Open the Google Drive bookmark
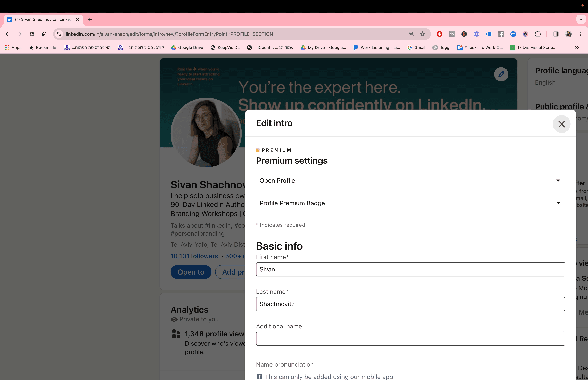588x380 pixels. [187, 48]
